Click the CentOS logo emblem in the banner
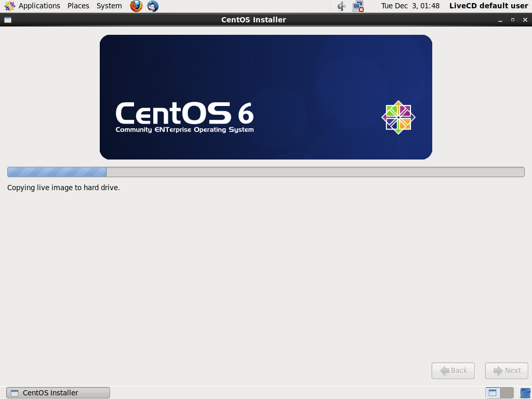The image size is (532, 399). coord(398,117)
